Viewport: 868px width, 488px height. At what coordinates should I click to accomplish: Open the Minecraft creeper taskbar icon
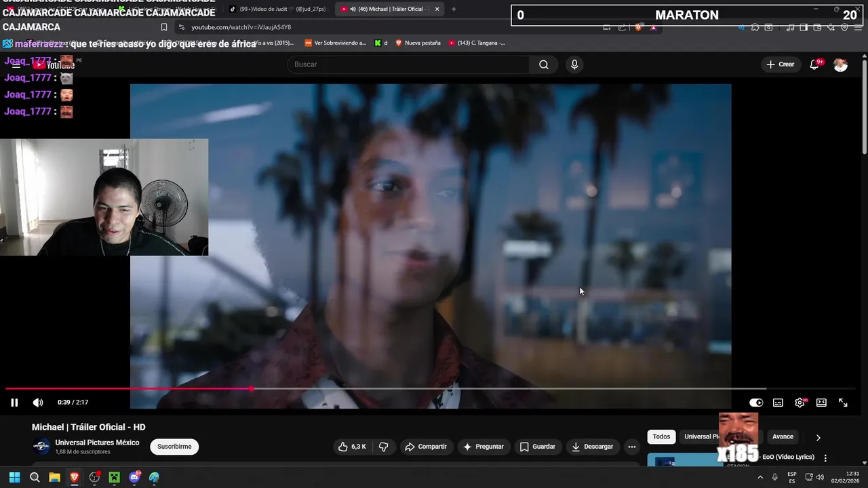coord(114,477)
